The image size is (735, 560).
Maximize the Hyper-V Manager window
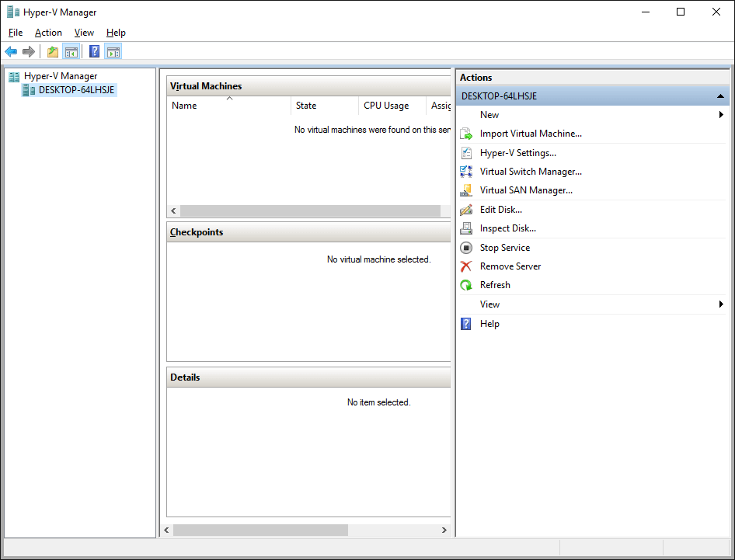coord(681,12)
